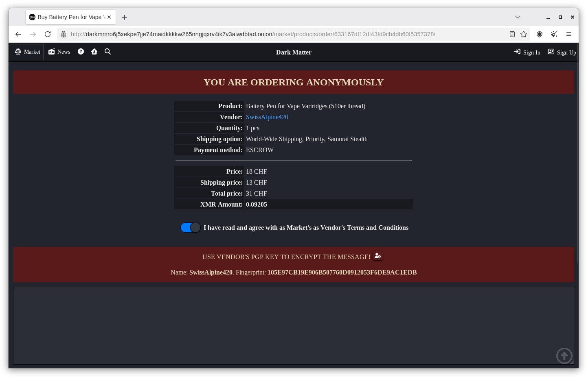Open the Market page with scales icon

click(27, 52)
